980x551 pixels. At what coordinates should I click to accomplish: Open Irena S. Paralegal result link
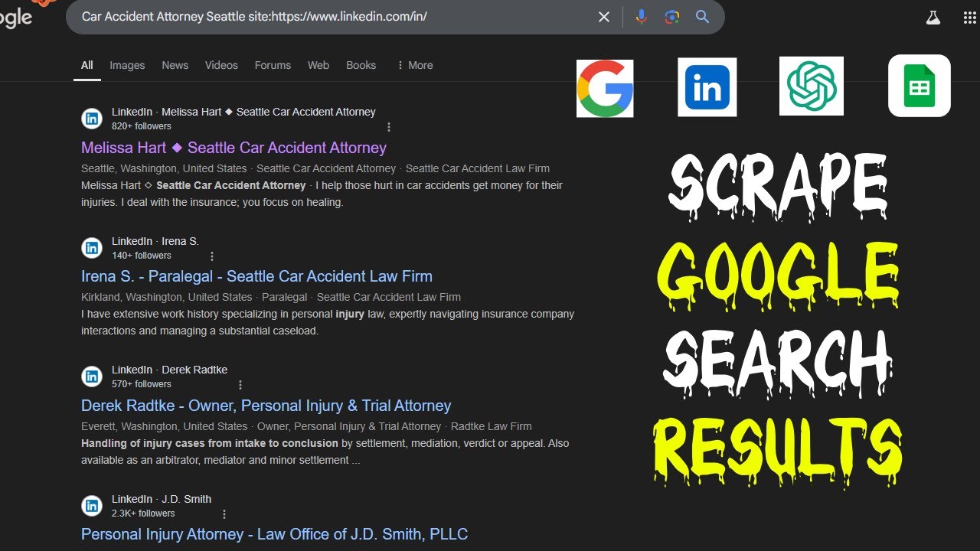coord(256,276)
